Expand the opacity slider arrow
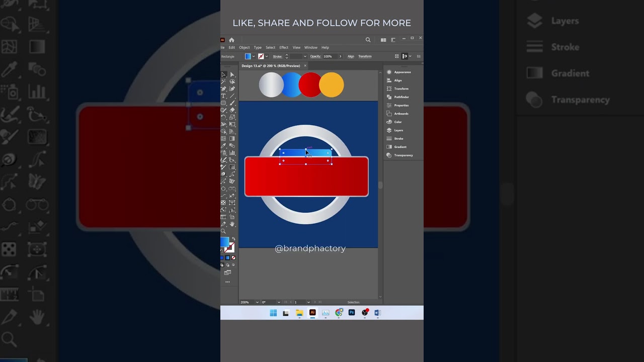This screenshot has height=362, width=644. point(341,56)
